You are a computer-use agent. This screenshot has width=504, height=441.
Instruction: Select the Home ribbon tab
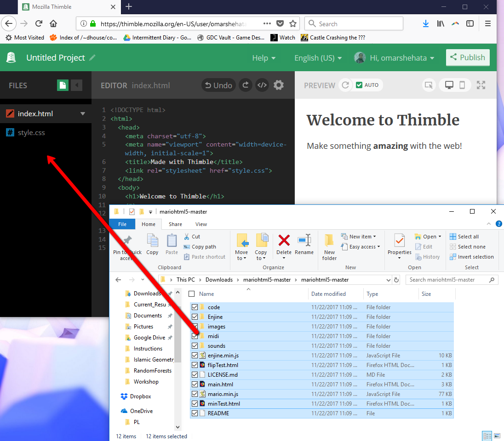coord(149,224)
